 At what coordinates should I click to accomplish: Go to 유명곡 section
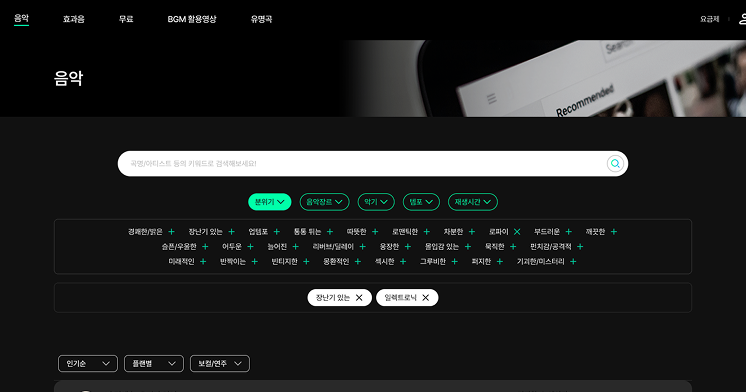pos(261,19)
